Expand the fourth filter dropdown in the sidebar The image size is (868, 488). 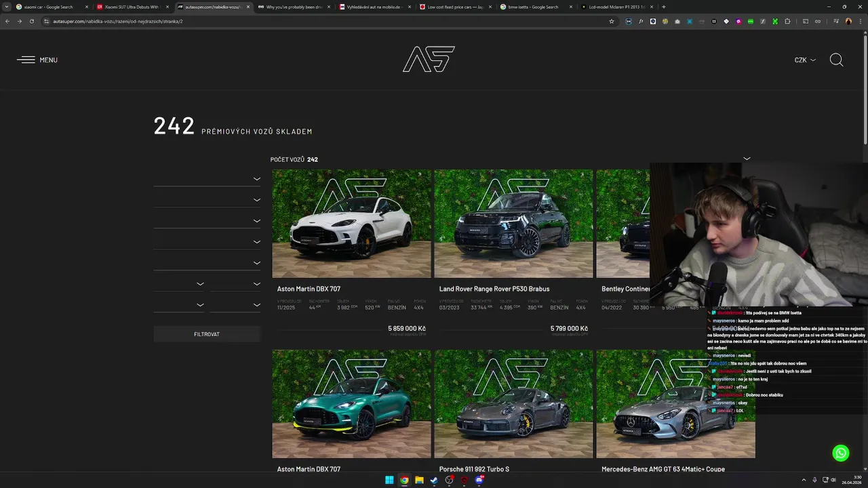(x=256, y=242)
